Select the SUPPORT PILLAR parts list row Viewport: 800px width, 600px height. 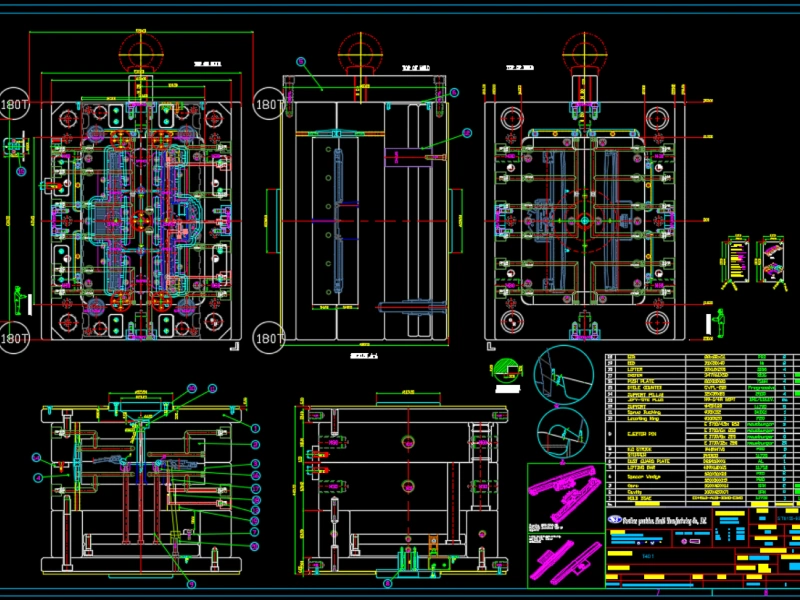click(x=642, y=395)
